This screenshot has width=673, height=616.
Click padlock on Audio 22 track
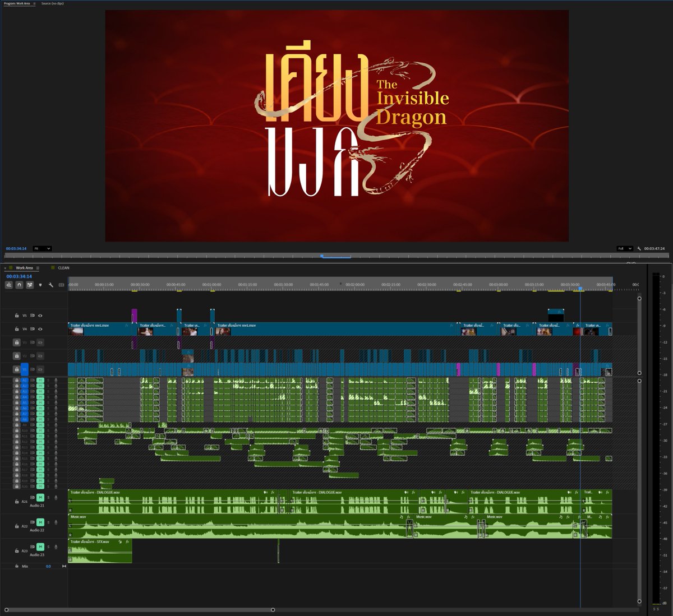17,526
